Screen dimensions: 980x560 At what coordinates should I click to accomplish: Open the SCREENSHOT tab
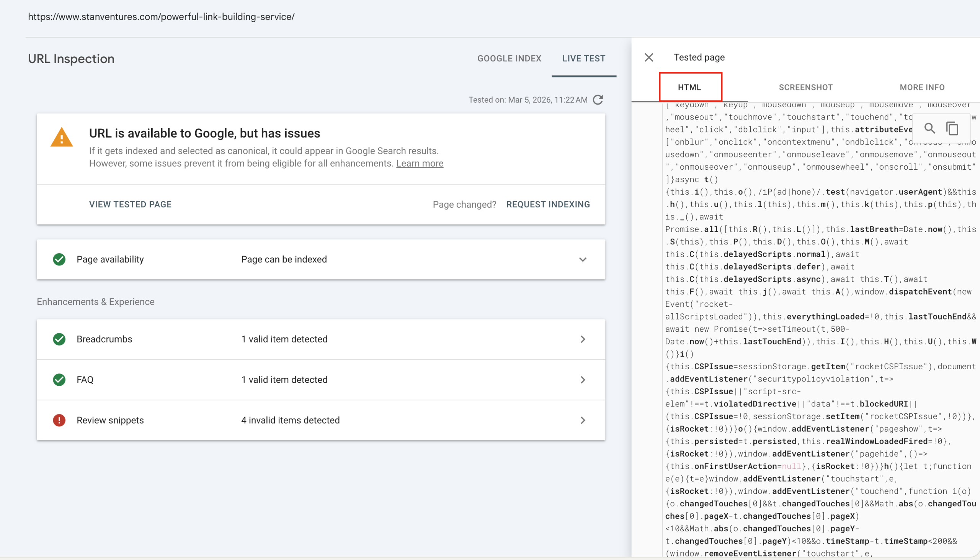click(805, 87)
